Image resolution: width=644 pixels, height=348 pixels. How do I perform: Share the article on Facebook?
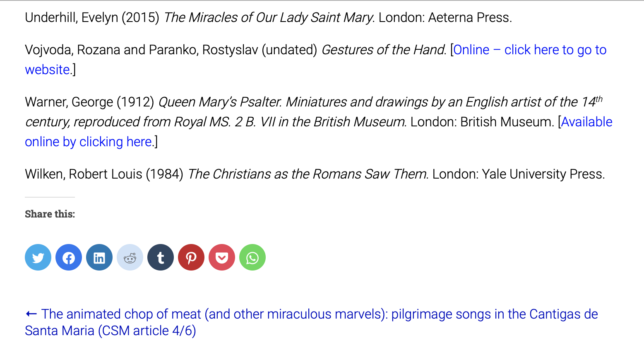click(69, 257)
